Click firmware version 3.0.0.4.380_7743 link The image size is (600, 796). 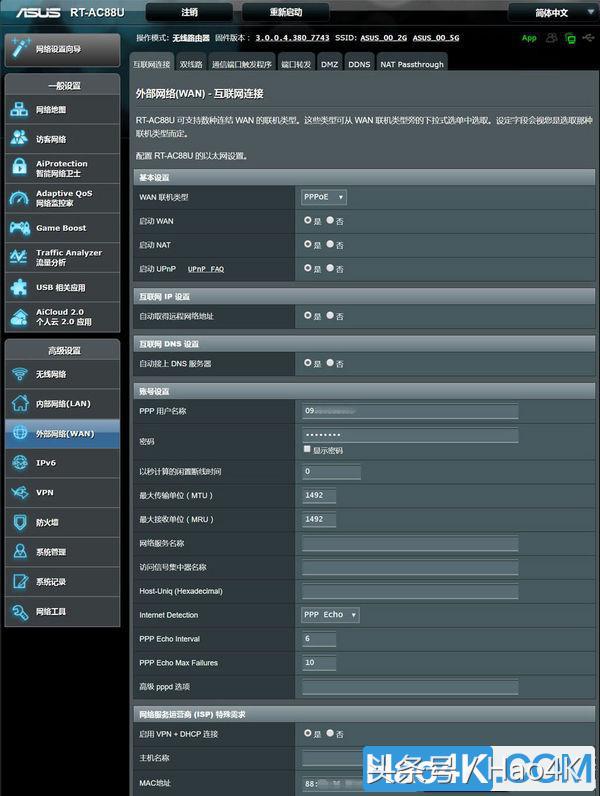292,38
